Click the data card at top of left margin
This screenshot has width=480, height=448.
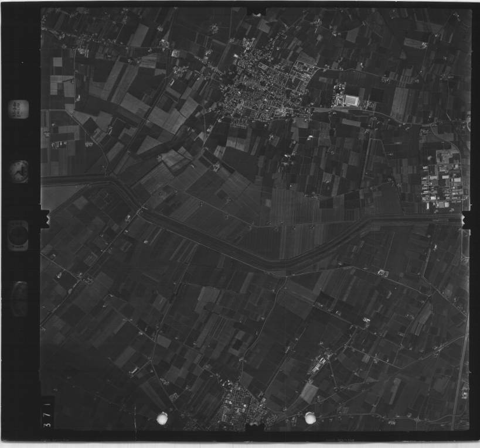pos(18,109)
